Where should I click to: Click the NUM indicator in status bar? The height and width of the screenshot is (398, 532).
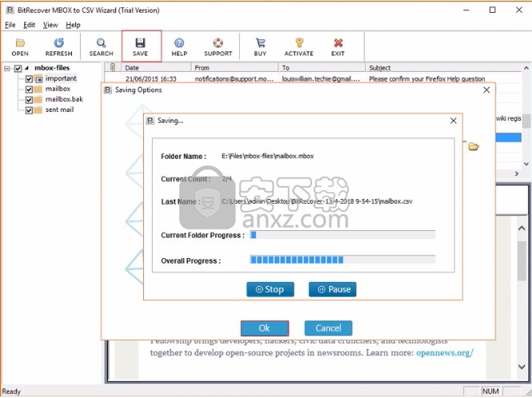[x=490, y=392]
